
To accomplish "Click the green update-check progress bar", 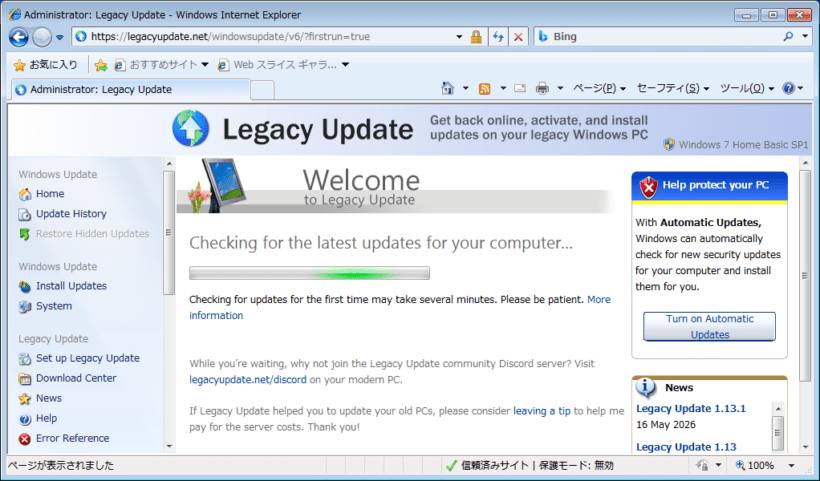I will (x=310, y=273).
